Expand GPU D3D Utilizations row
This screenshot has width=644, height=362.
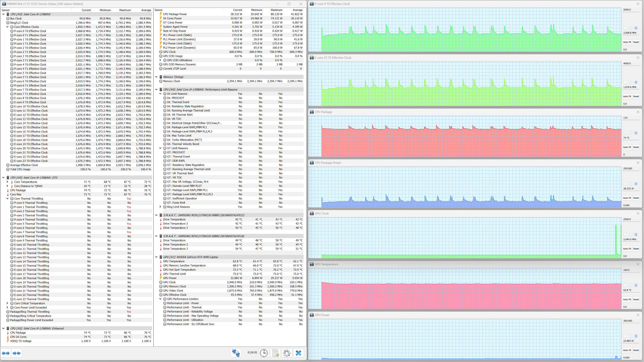pyautogui.click(x=161, y=60)
